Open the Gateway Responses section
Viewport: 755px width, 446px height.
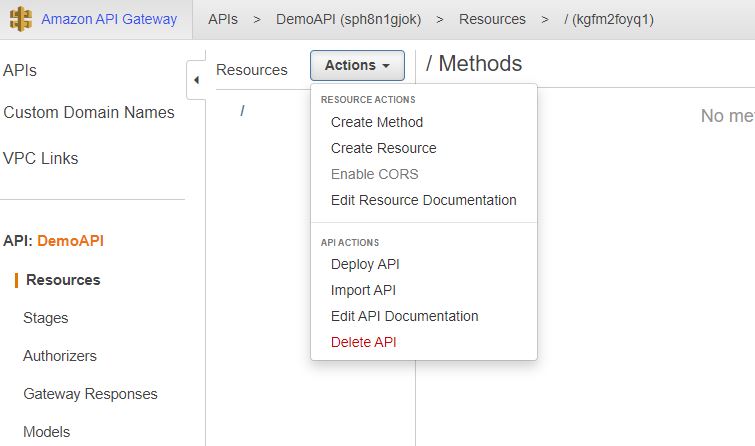point(91,394)
